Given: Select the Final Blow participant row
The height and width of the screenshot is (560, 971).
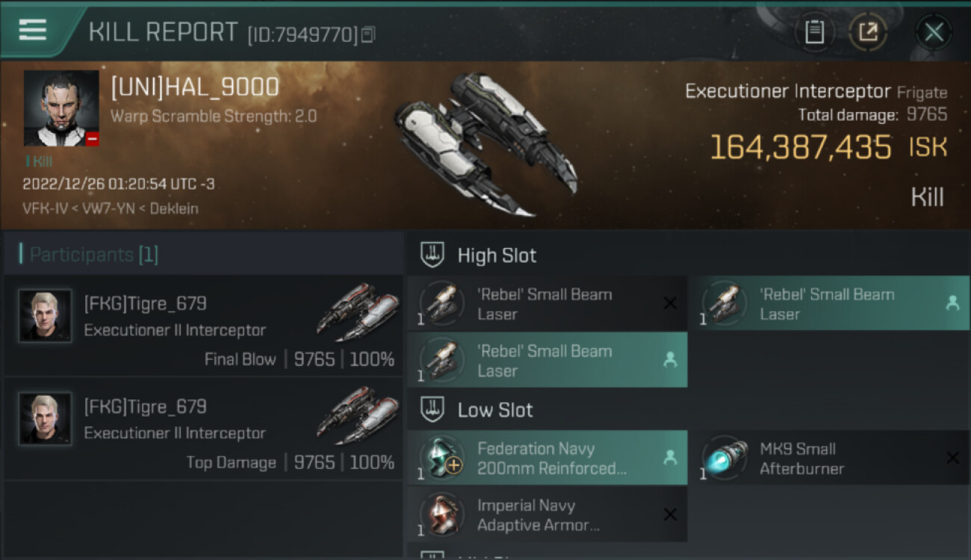Looking at the screenshot, I should pos(203,327).
